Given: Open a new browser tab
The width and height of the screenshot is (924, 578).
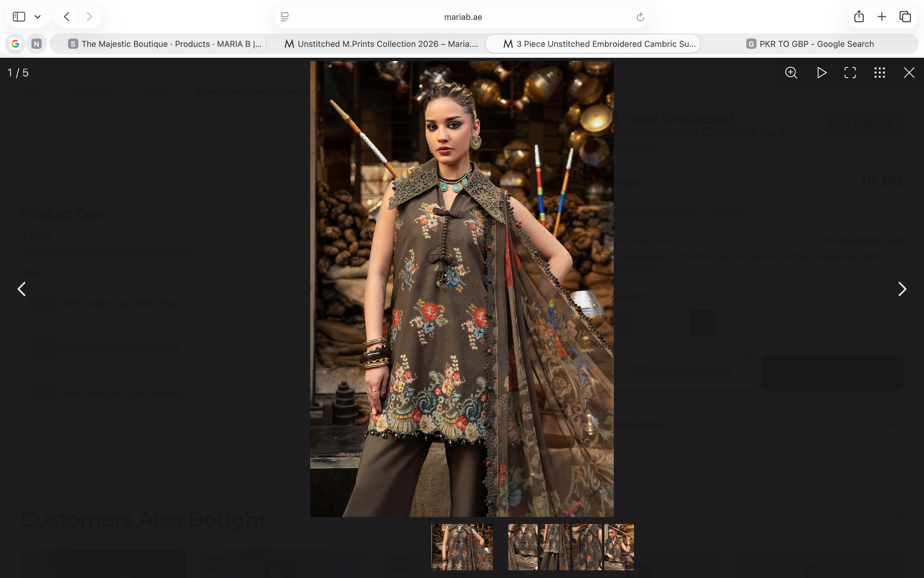Looking at the screenshot, I should pyautogui.click(x=882, y=17).
